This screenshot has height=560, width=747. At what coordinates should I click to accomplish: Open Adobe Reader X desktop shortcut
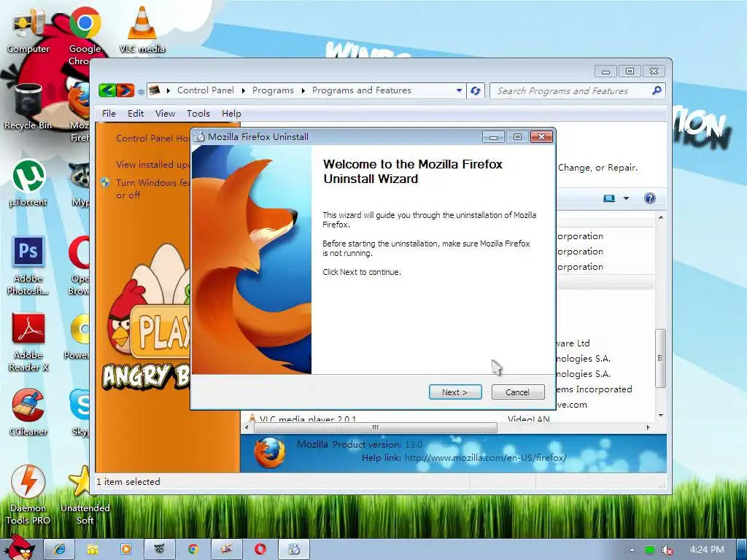(29, 342)
